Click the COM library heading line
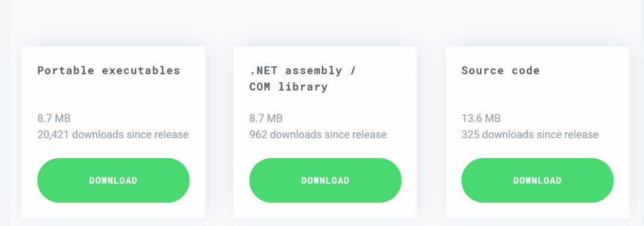The height and width of the screenshot is (226, 644). 289,87
